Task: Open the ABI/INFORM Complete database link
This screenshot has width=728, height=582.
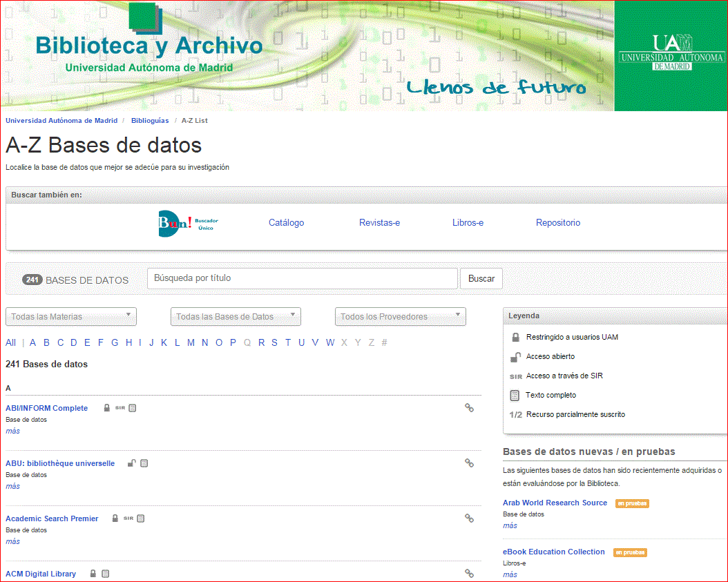Action: click(46, 408)
